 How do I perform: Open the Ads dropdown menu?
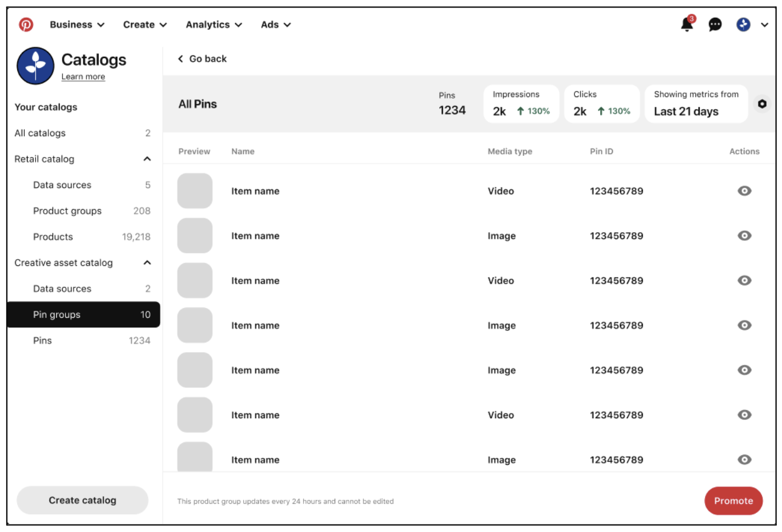[x=276, y=25]
